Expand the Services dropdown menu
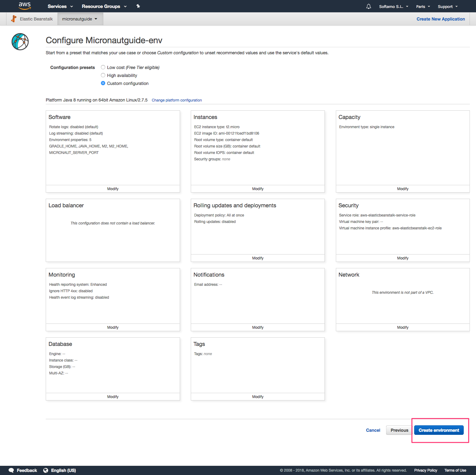Viewport: 476px width, 475px height. (x=60, y=6)
